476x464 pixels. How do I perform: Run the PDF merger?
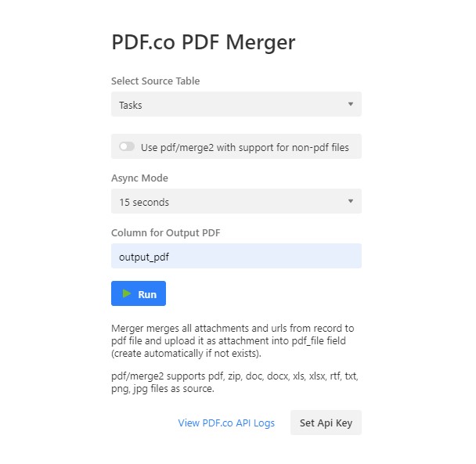tap(139, 293)
